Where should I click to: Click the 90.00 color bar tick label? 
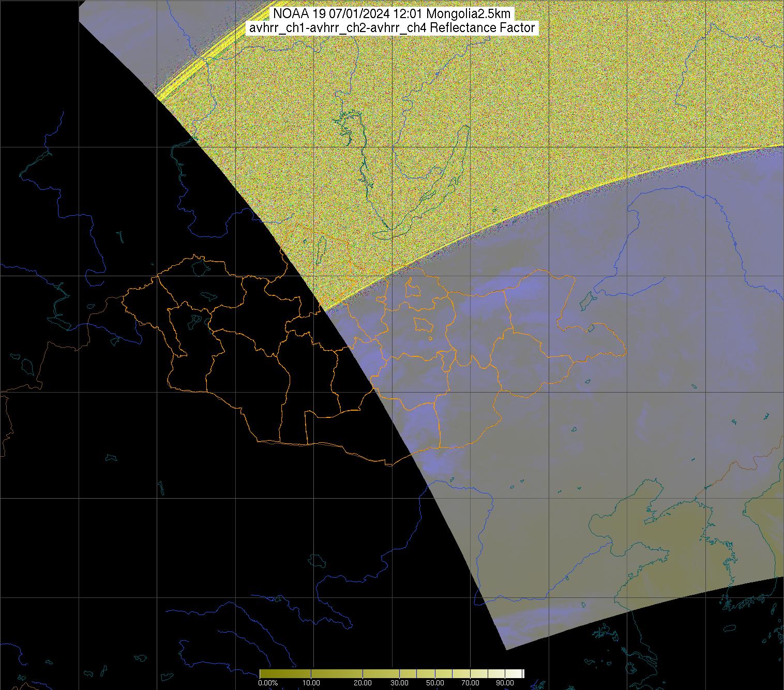click(x=505, y=683)
